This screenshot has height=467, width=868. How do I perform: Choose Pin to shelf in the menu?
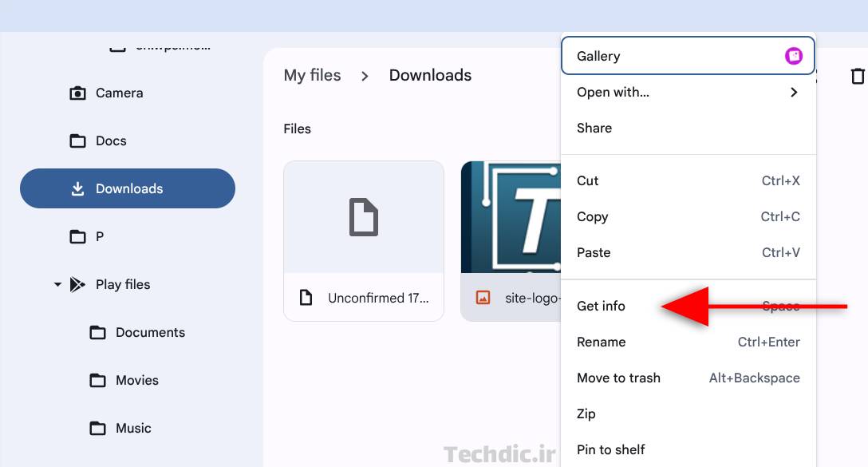pyautogui.click(x=610, y=449)
